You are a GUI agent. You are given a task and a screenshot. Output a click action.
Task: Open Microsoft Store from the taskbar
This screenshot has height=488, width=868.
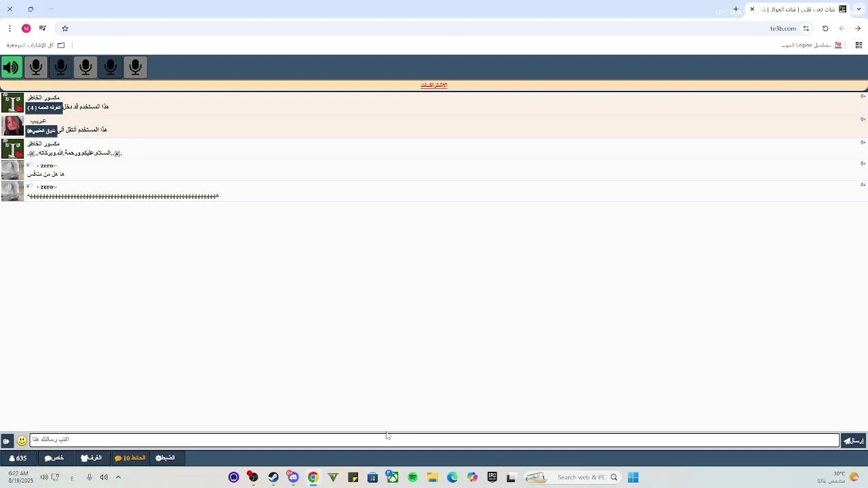[372, 477]
